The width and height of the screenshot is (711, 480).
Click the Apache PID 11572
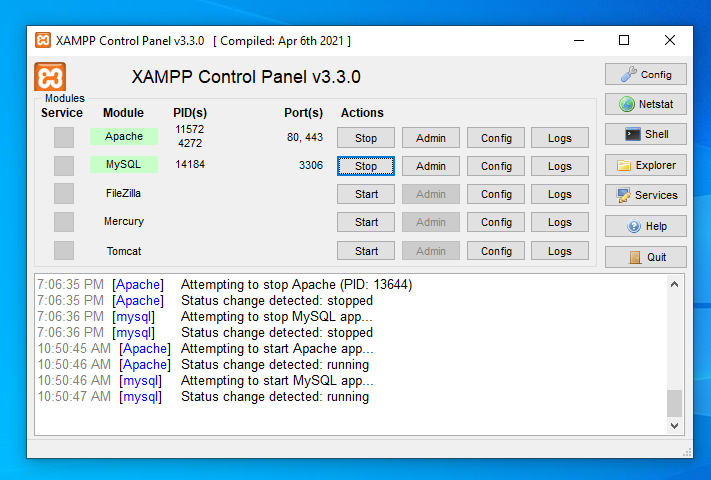190,129
